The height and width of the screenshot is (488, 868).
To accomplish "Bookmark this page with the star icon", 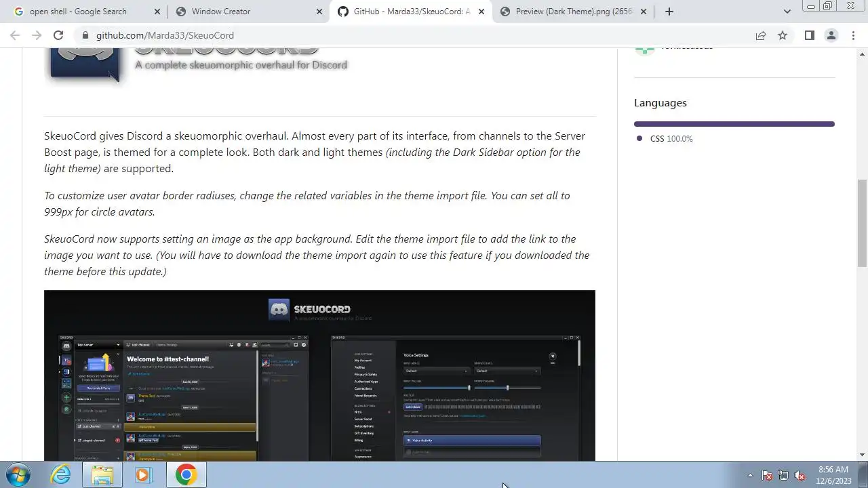I will 783,35.
